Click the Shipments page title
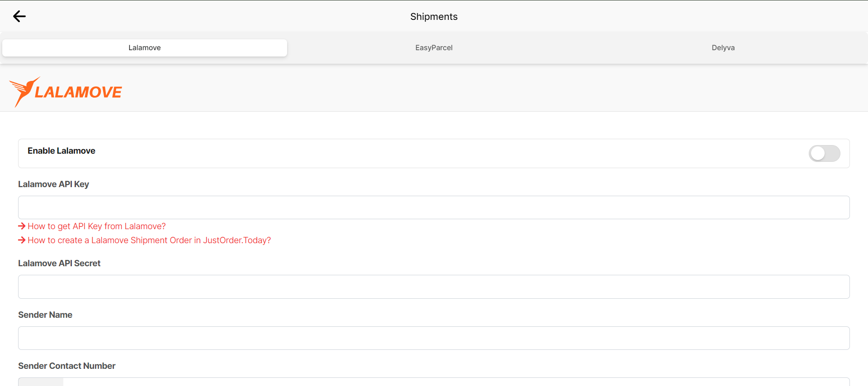Viewport: 868px width, 386px height. (x=434, y=17)
